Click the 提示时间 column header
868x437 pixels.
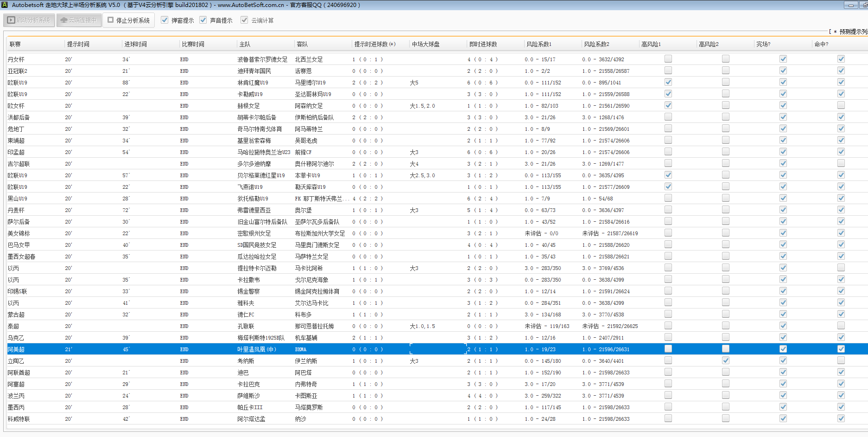pos(78,45)
